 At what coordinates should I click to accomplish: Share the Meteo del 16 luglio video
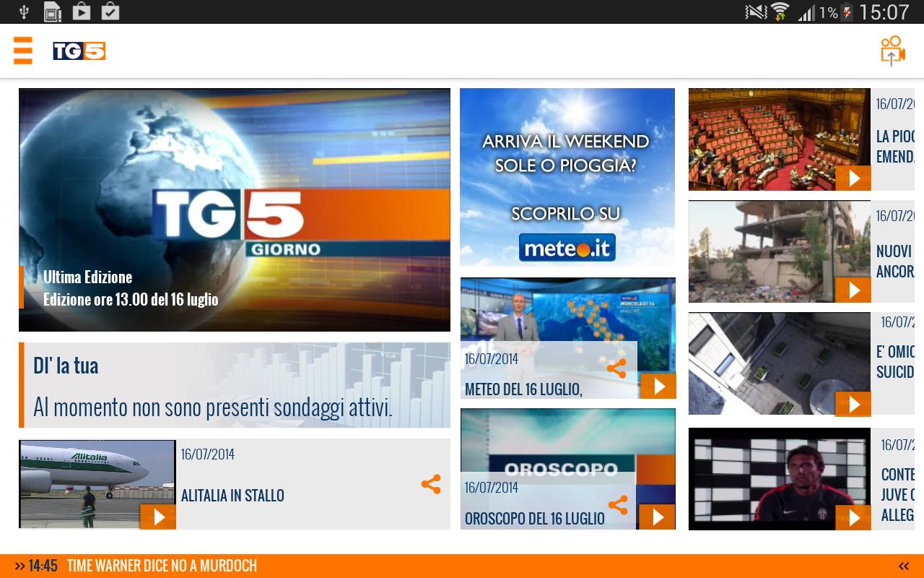[617, 368]
